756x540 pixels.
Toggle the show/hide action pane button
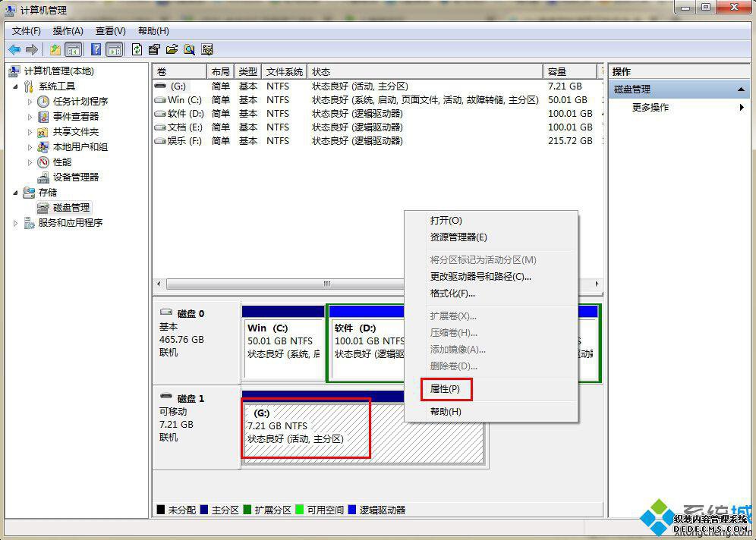point(115,49)
